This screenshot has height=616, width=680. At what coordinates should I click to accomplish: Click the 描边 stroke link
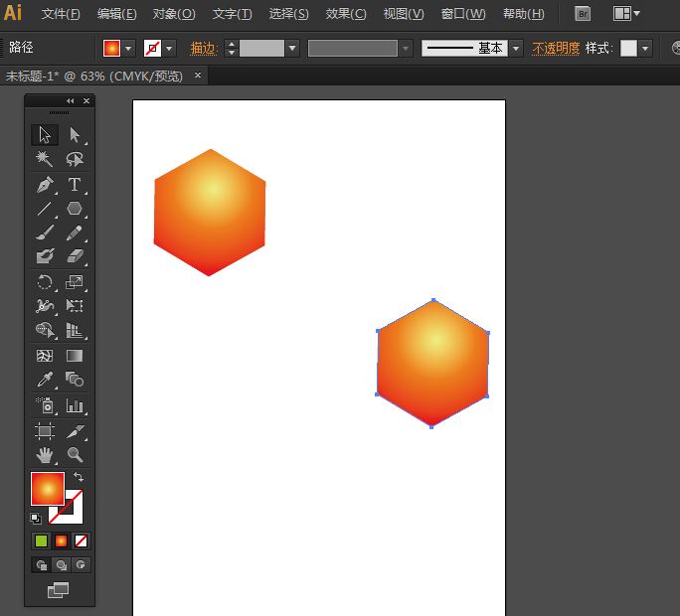(x=203, y=48)
